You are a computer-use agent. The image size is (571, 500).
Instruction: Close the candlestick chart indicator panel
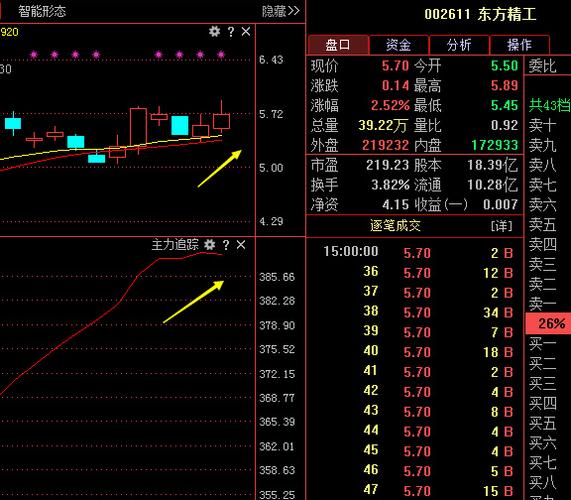[x=246, y=32]
